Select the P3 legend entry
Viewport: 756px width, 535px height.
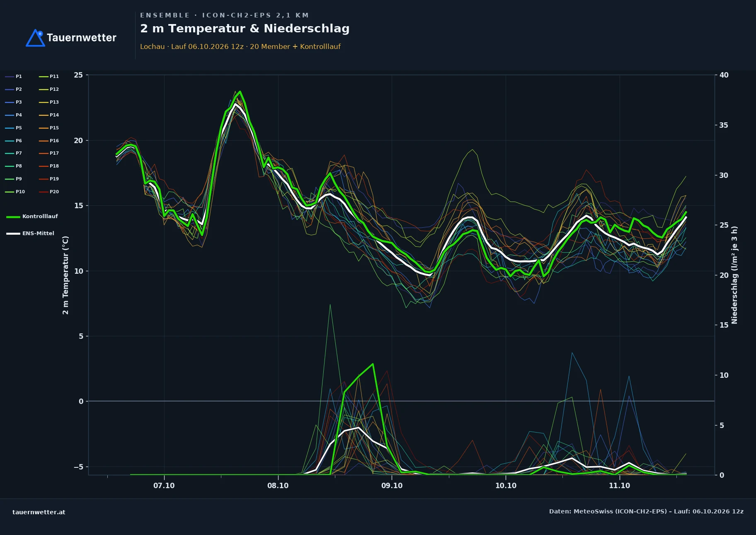(14, 102)
